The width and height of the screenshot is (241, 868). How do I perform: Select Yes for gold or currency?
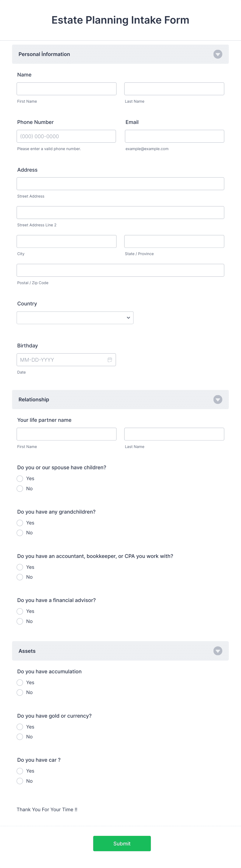coord(19,726)
